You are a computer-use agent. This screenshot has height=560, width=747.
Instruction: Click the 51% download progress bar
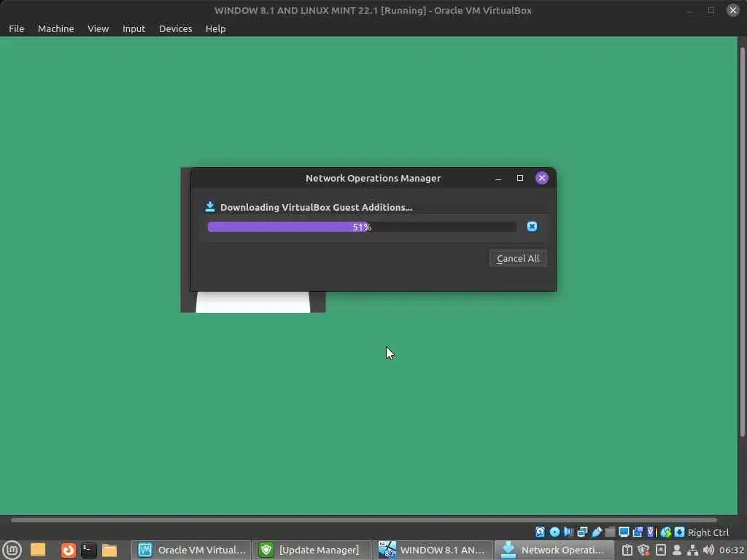pyautogui.click(x=362, y=227)
